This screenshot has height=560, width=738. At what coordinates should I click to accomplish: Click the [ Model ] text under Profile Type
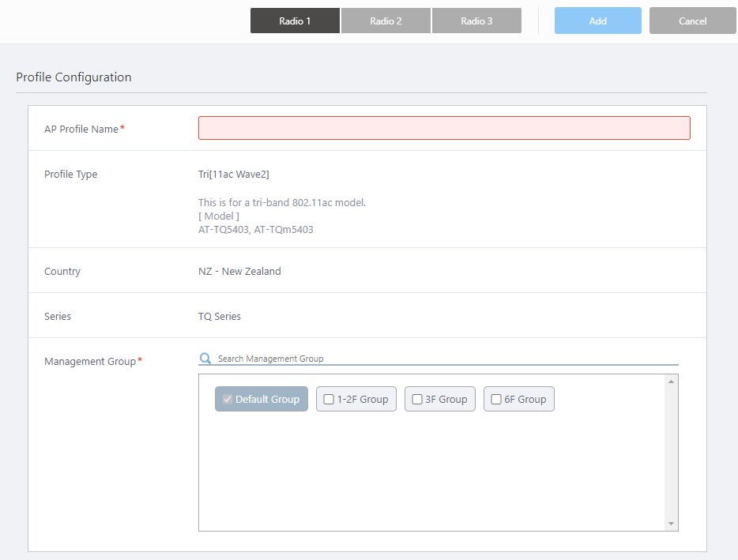218,216
